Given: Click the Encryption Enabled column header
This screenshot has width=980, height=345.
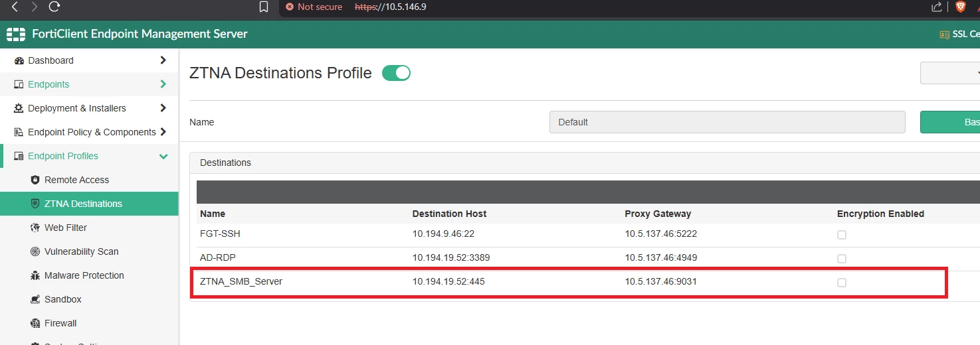Looking at the screenshot, I should point(880,214).
